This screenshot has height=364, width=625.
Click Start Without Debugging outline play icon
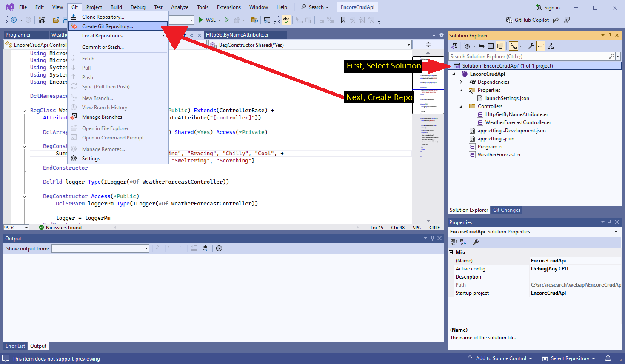[x=227, y=20]
